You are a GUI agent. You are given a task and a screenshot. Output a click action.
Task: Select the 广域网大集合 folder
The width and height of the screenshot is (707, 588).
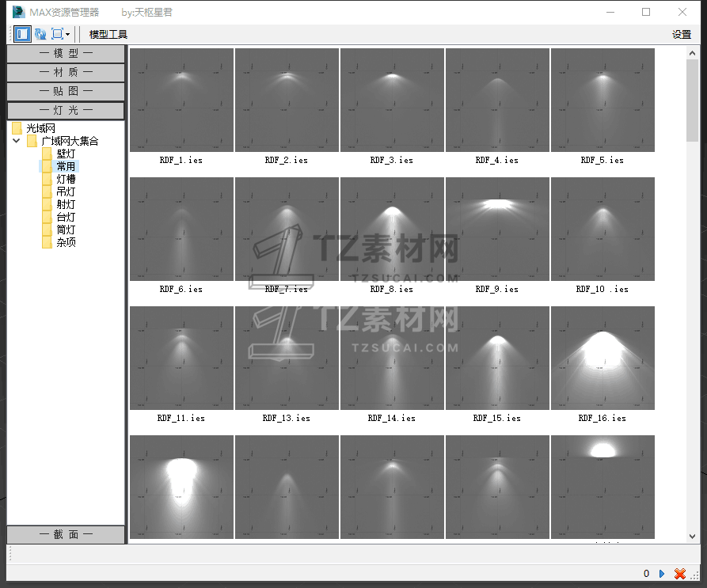point(70,141)
